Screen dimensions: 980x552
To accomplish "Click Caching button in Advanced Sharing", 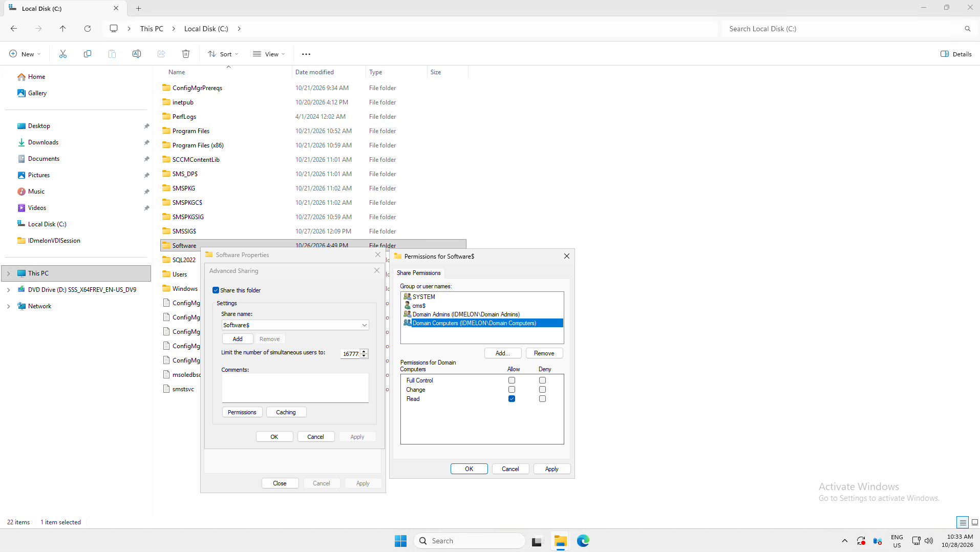I will point(286,412).
